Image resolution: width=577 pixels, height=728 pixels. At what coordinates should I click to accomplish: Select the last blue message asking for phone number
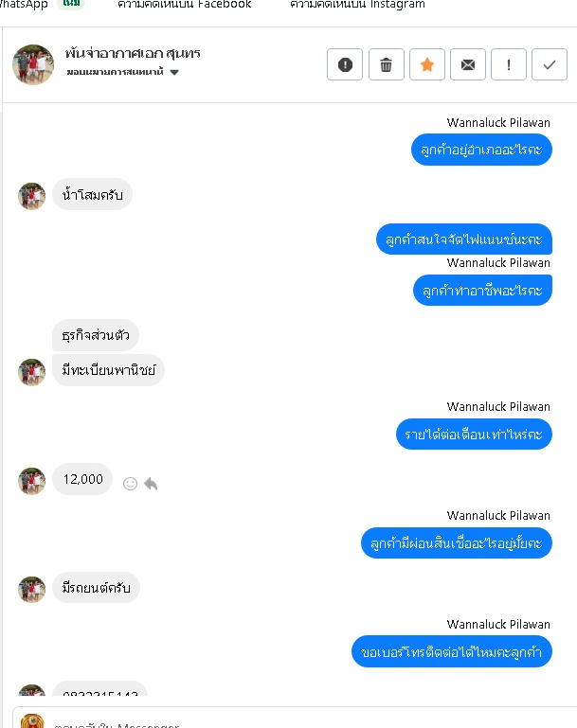click(x=452, y=652)
